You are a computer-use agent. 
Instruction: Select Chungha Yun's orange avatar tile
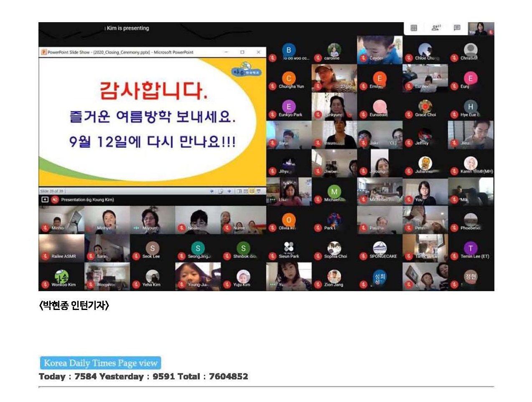[x=289, y=79]
